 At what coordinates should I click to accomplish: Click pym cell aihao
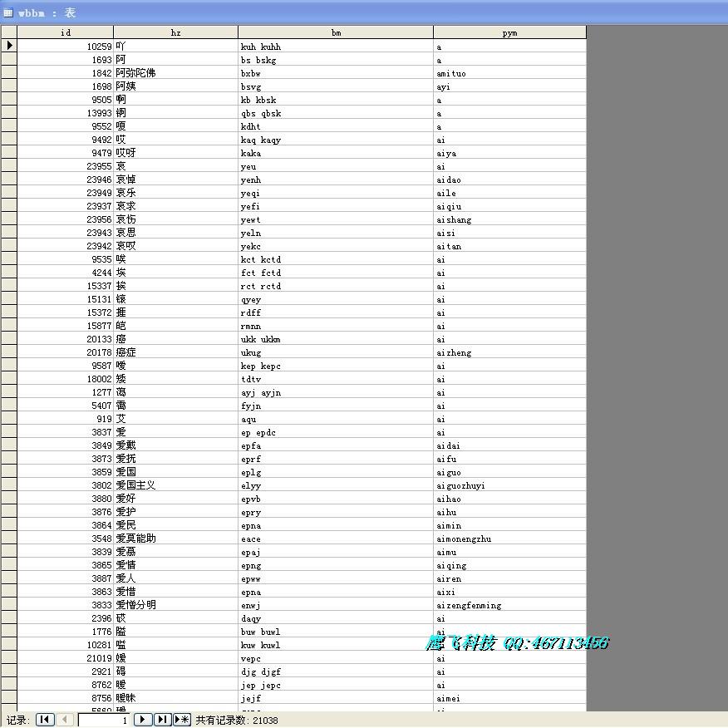pos(509,499)
